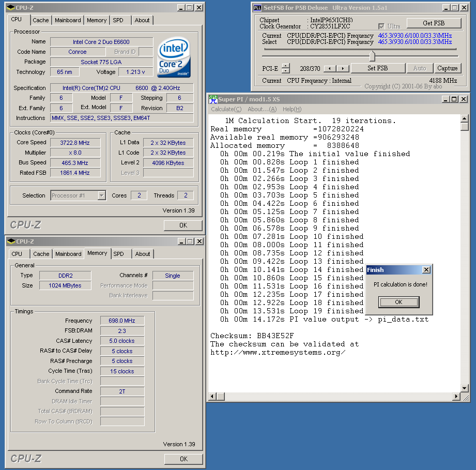Screen dimensions: 476x470
Task: Switch to CPU tab in lower CPU-Z window
Action: 17,254
